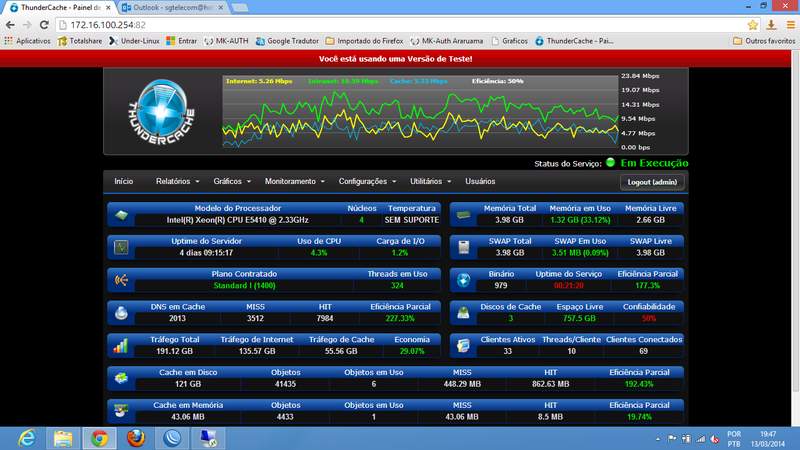Image resolution: width=800 pixels, height=450 pixels.
Task: Expand the Gráficos dropdown menu
Action: click(x=232, y=182)
